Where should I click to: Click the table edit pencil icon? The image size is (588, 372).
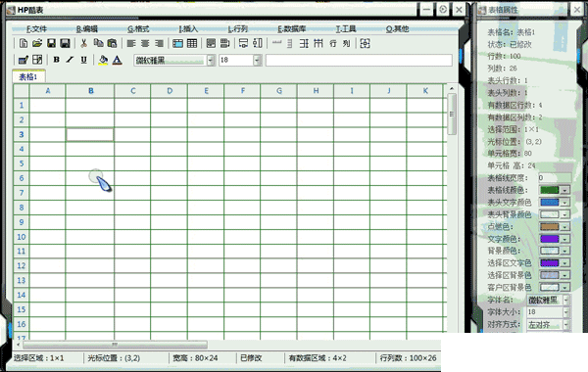(x=24, y=60)
